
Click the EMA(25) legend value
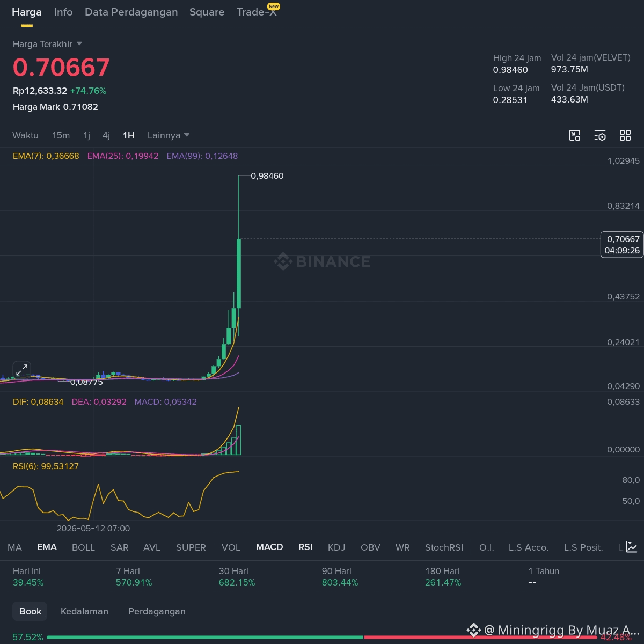[x=123, y=156]
